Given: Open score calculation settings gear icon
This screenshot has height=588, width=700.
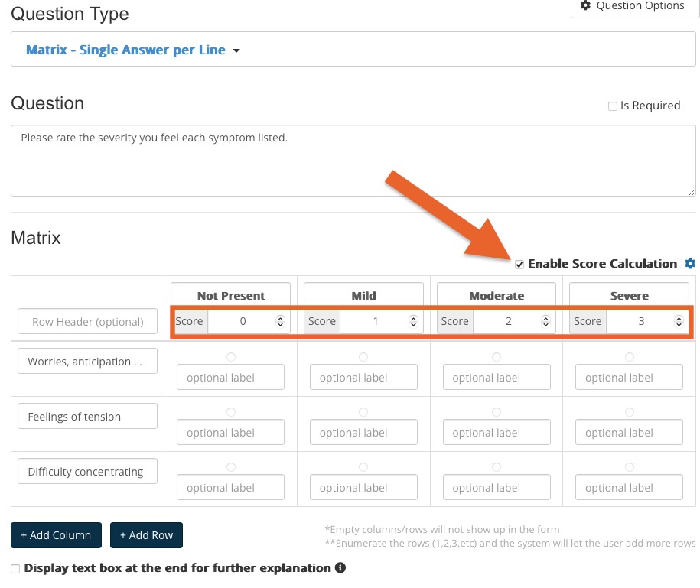Looking at the screenshot, I should coord(690,263).
